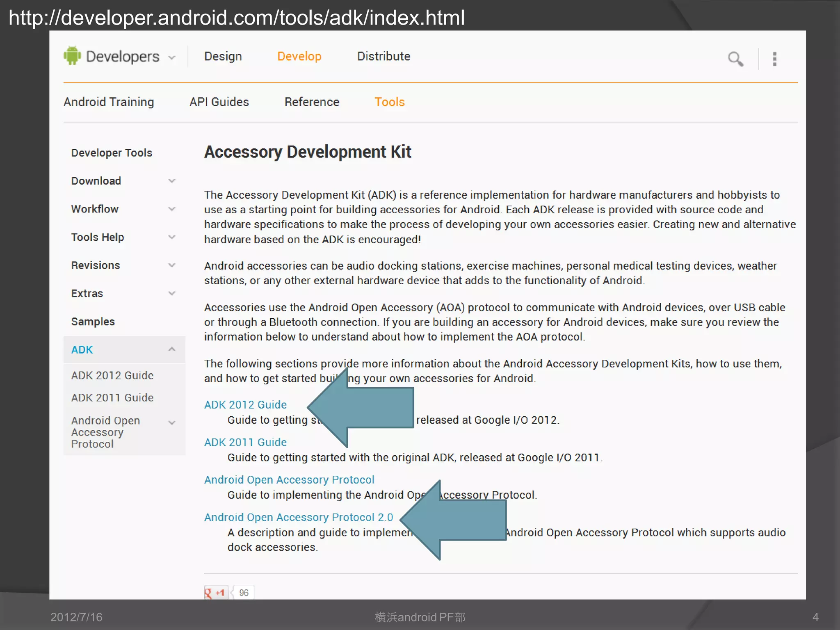The image size is (840, 630).
Task: Follow the ADK 2011 Guide content link
Action: (x=245, y=442)
